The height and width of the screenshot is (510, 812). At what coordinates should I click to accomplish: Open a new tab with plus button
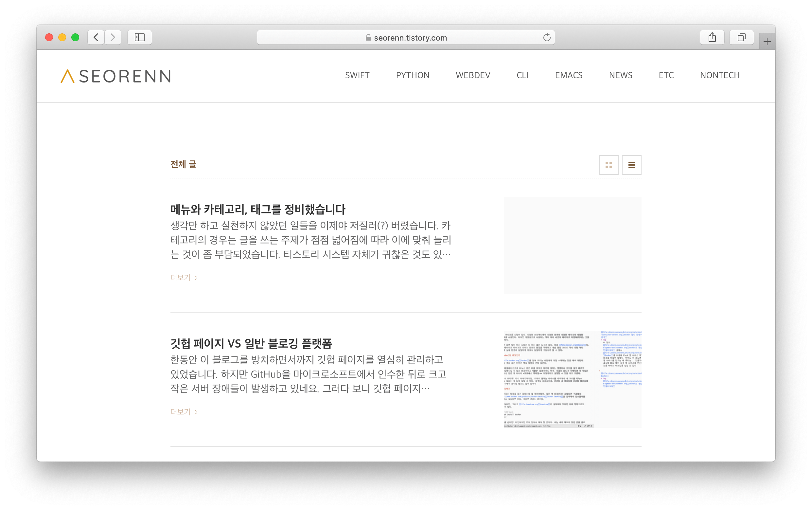click(x=767, y=42)
